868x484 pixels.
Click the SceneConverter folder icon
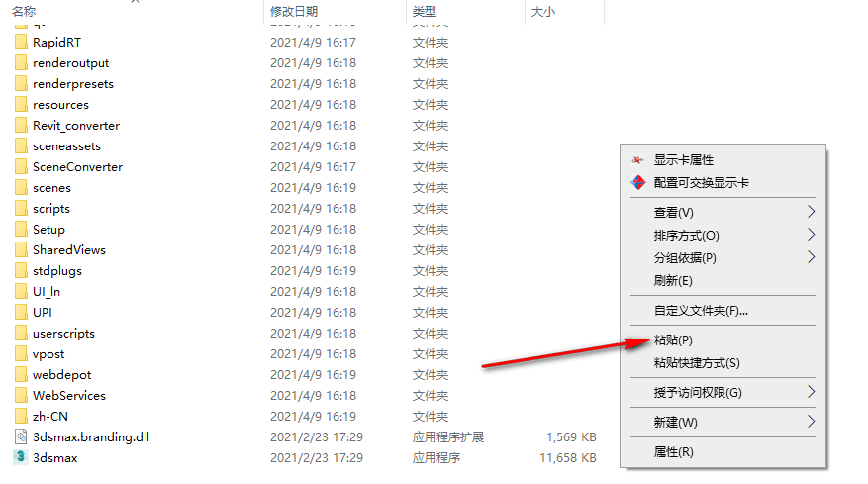coord(21,166)
